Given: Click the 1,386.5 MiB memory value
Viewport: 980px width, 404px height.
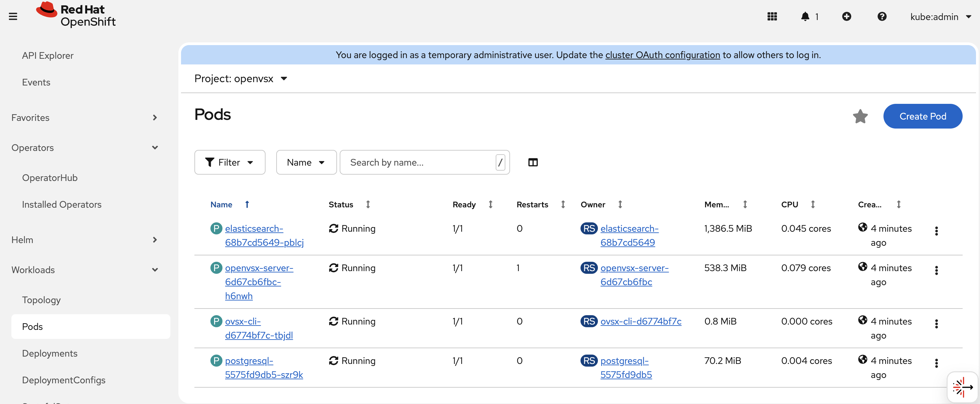Looking at the screenshot, I should 728,229.
